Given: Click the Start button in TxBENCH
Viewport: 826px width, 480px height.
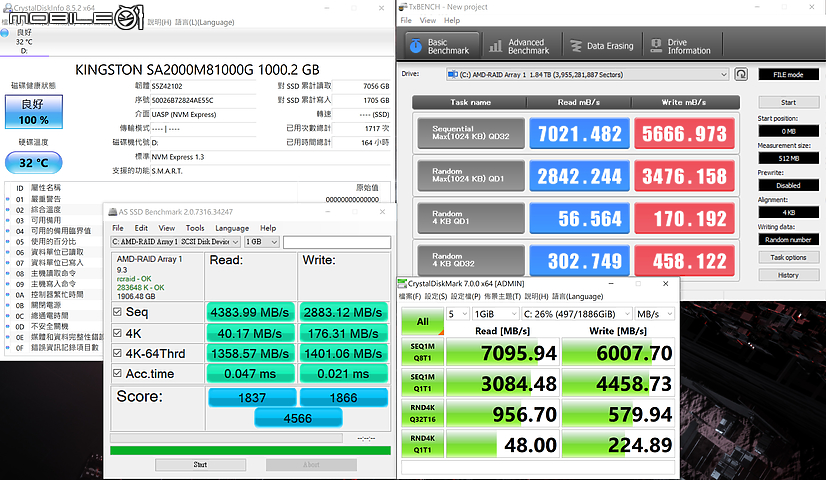Looking at the screenshot, I should click(789, 102).
